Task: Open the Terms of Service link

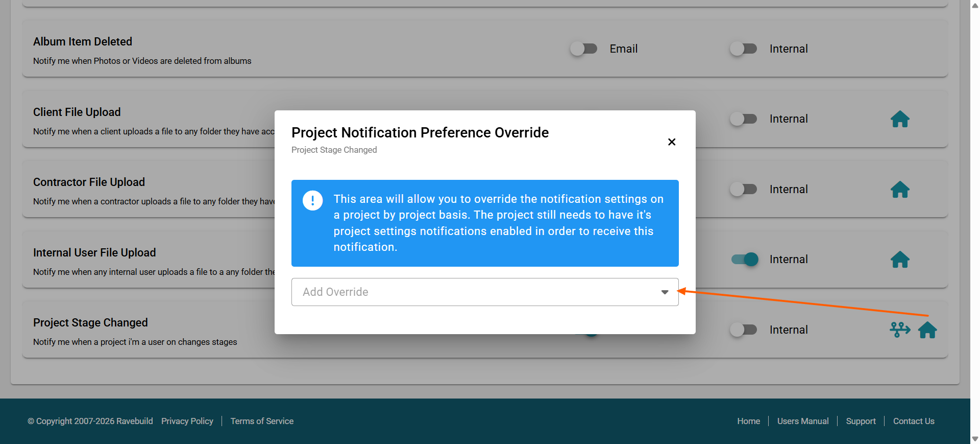Action: [262, 421]
